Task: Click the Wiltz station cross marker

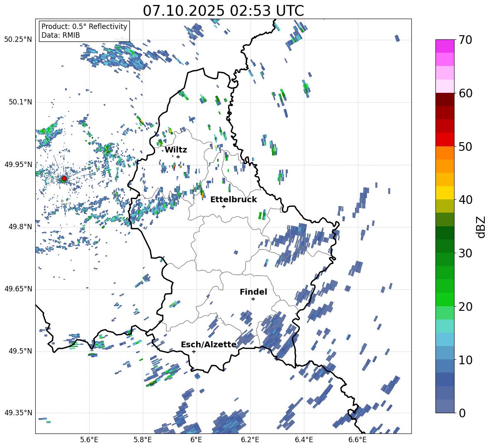Action: (178, 157)
